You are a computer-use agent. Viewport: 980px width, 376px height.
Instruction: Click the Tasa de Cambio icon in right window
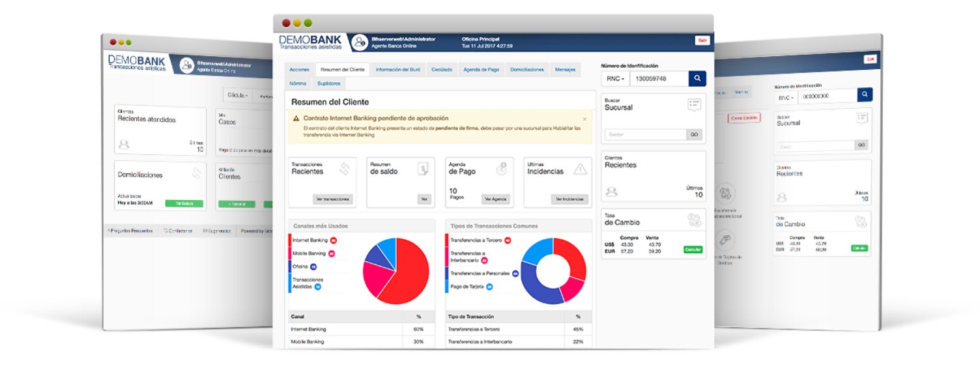[860, 221]
